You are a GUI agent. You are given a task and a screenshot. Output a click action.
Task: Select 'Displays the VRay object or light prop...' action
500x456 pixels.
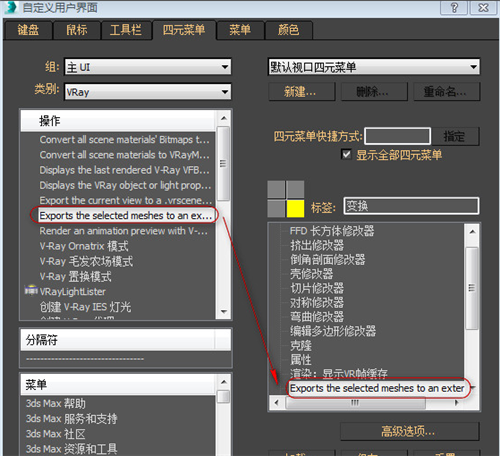pos(125,185)
